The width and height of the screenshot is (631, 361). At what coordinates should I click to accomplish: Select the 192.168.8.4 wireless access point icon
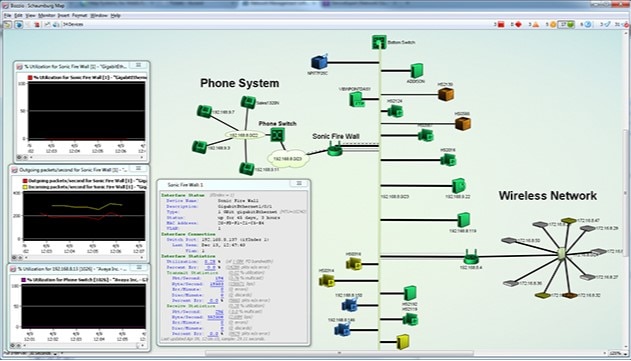point(471,257)
